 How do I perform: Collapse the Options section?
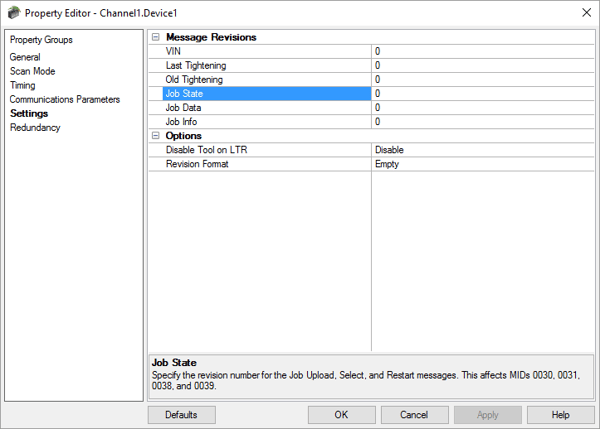[x=156, y=136]
